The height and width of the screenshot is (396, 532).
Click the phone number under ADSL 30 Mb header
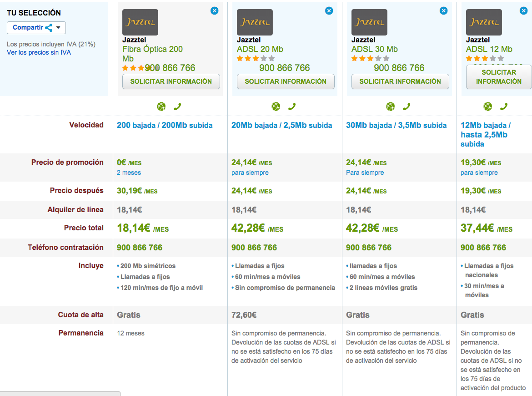399,68
